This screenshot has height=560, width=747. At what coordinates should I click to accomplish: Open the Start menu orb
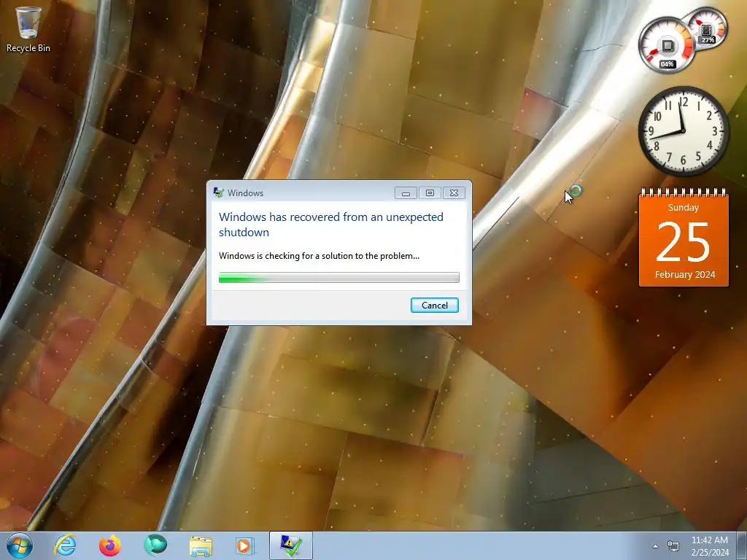tap(20, 545)
